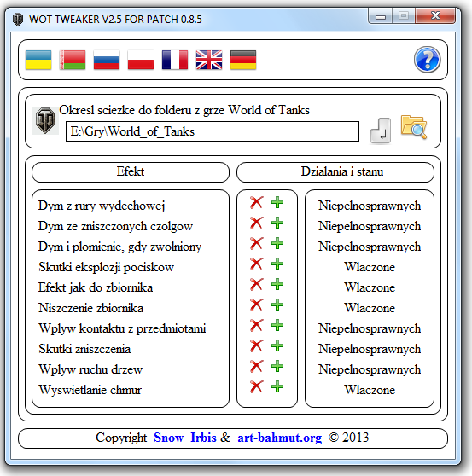Select the Polish flag language
Image resolution: width=472 pixels, height=476 pixels.
click(x=141, y=60)
